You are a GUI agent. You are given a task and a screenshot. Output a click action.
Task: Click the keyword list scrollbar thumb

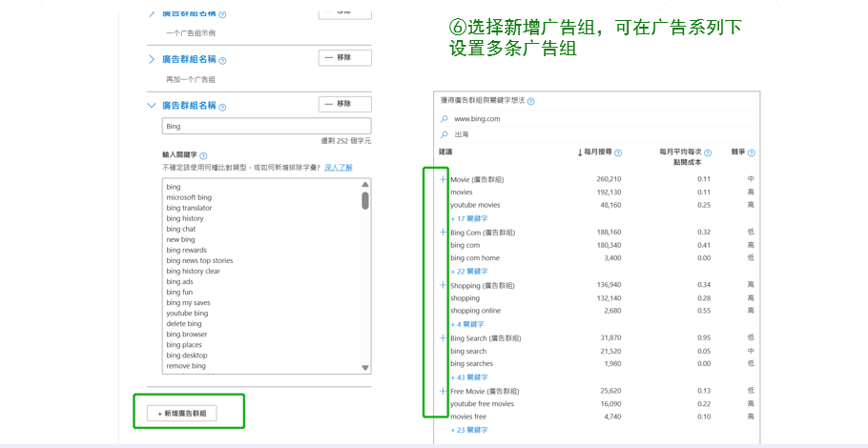tap(364, 200)
